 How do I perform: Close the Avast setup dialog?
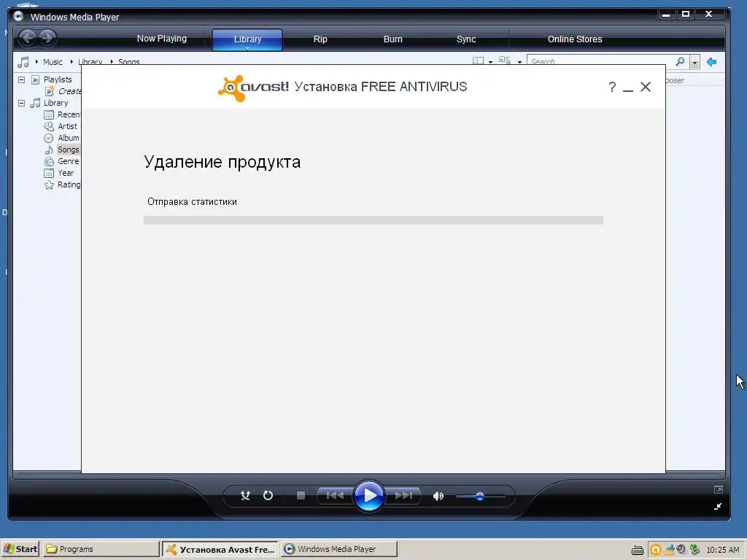click(x=646, y=87)
